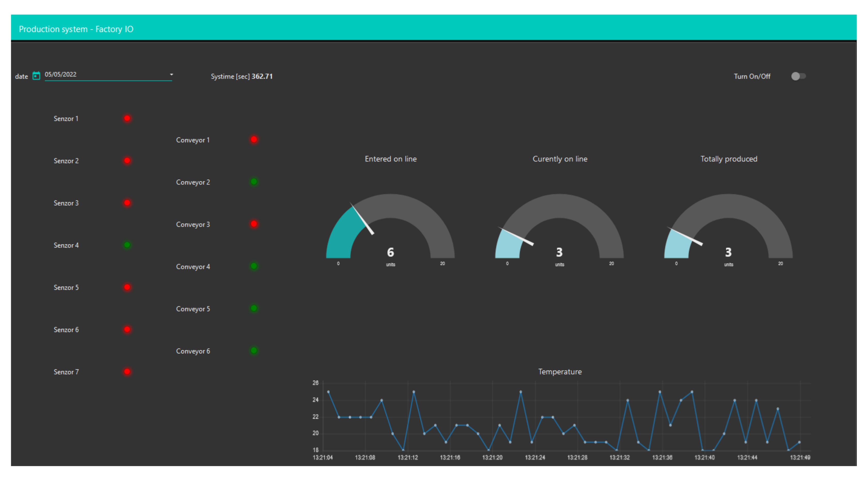
Task: Click the Temperature chart title
Action: tap(560, 372)
